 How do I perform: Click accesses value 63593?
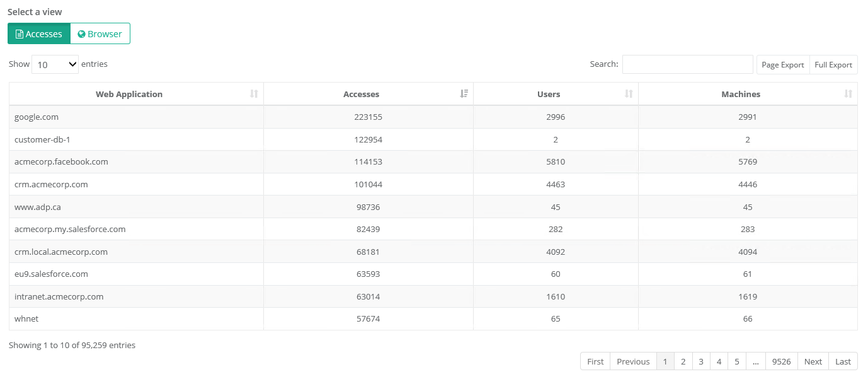368,274
